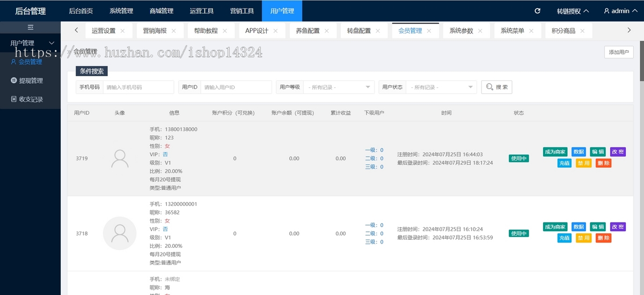The image size is (644, 295).
Task: Close the 养鱼配置 tab
Action: pos(327,31)
